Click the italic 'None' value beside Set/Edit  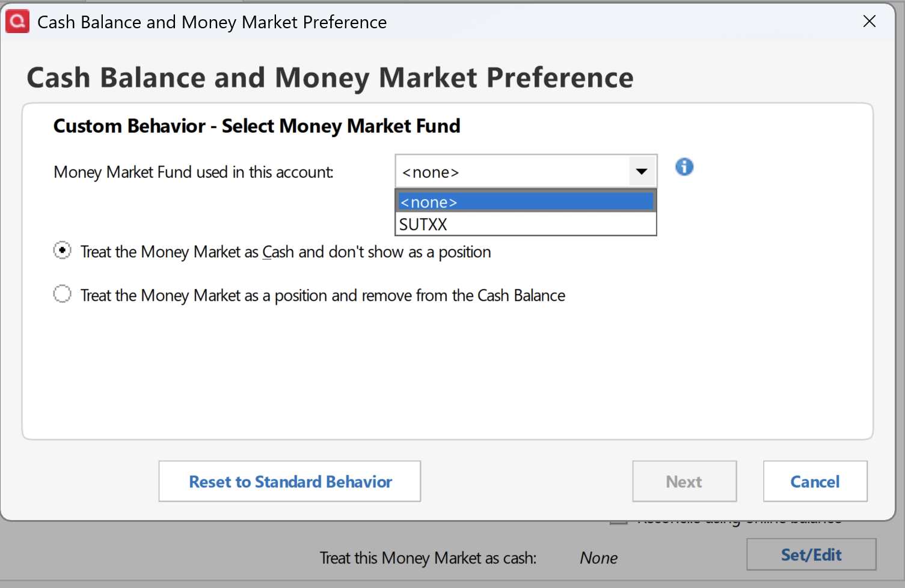[598, 558]
